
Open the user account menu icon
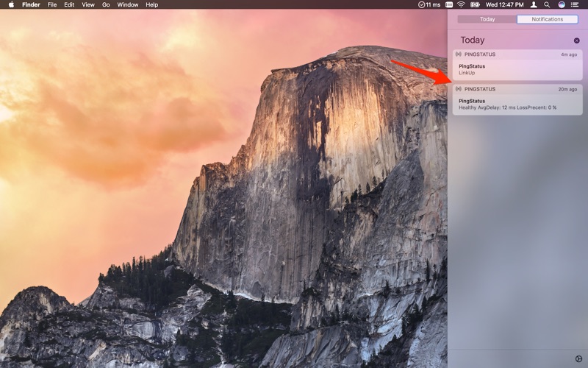pyautogui.click(x=534, y=4)
